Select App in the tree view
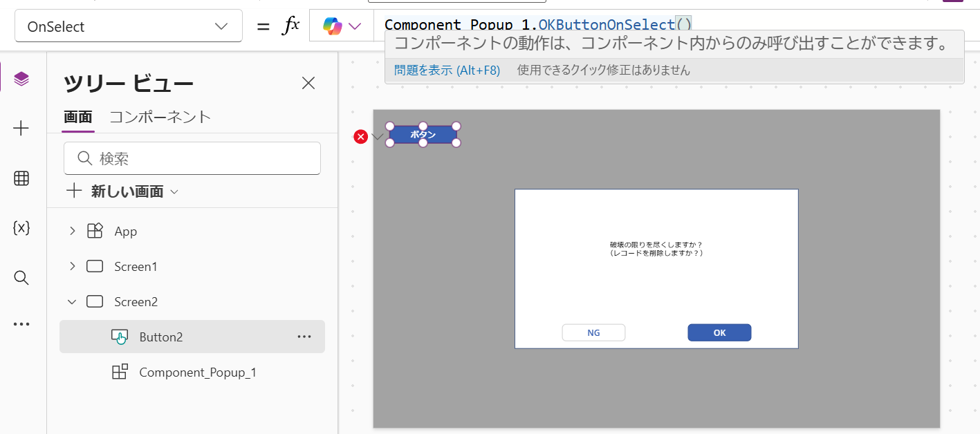Viewport: 980px width, 434px height. pyautogui.click(x=126, y=232)
